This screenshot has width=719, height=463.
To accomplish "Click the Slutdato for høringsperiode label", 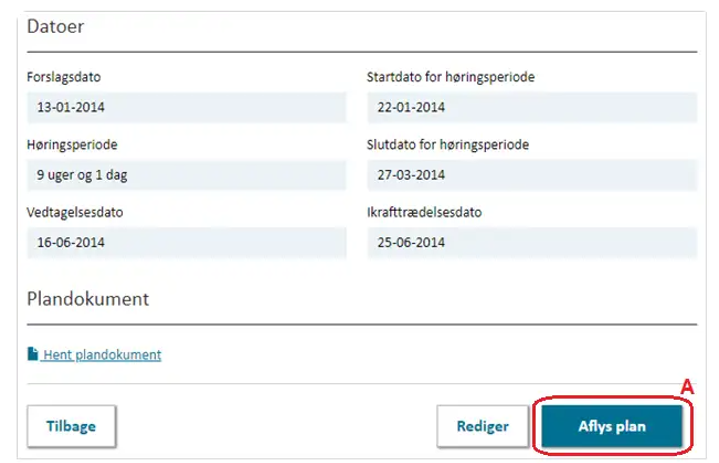I will [x=448, y=145].
